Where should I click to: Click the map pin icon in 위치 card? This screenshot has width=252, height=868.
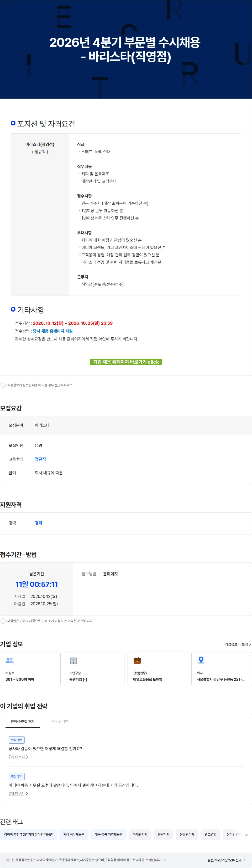201,660
